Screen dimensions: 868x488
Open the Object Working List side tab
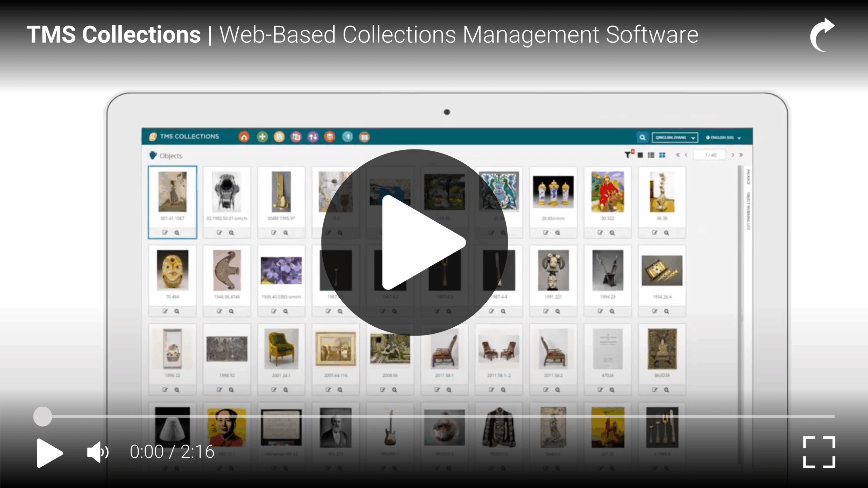tap(748, 211)
